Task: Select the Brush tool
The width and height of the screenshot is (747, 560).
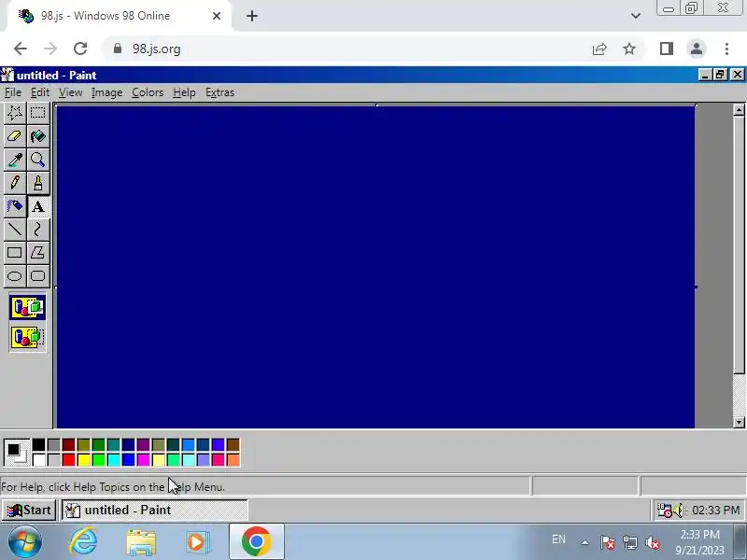Action: pos(38,183)
